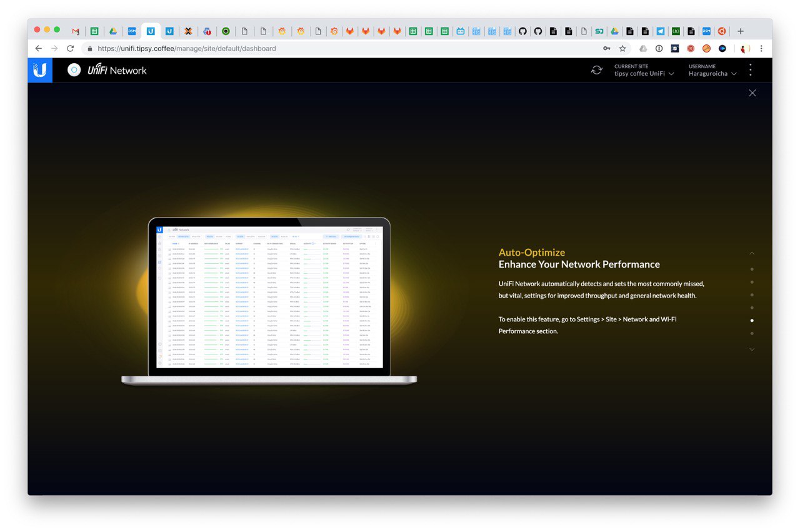This screenshot has width=800, height=532.
Task: Open the Chrome three-dot menu
Action: [x=761, y=48]
